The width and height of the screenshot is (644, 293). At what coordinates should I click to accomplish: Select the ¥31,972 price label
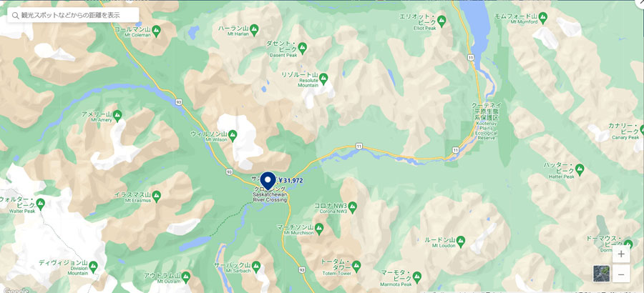[291, 180]
